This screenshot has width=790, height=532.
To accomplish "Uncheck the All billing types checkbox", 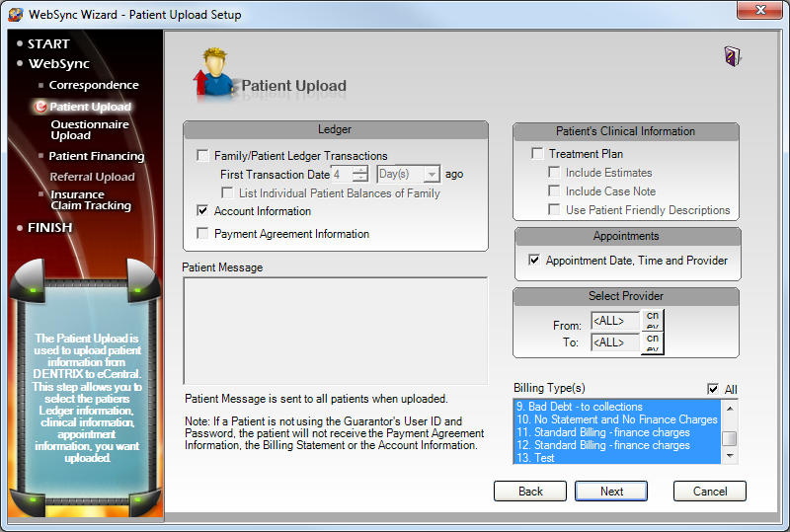I will click(x=713, y=389).
